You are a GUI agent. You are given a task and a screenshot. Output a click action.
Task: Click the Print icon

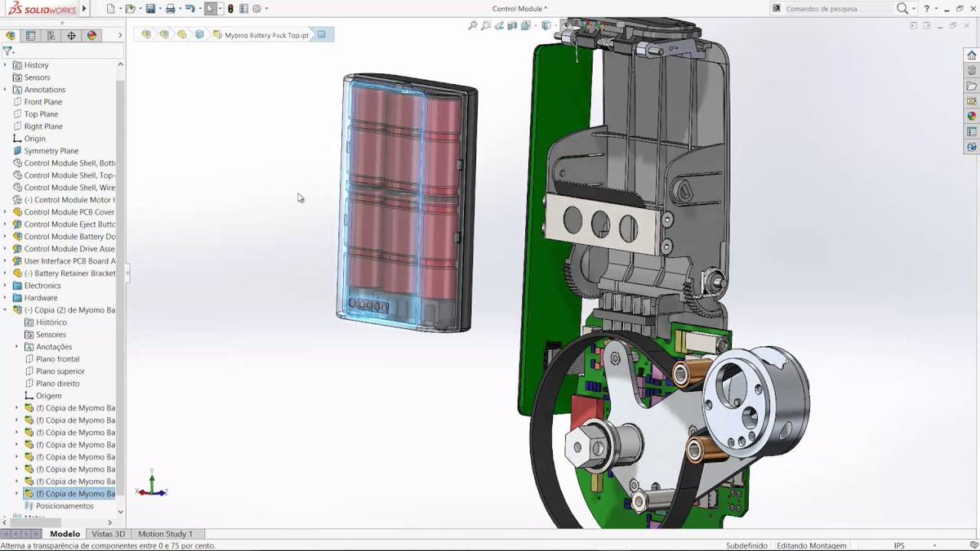(170, 8)
